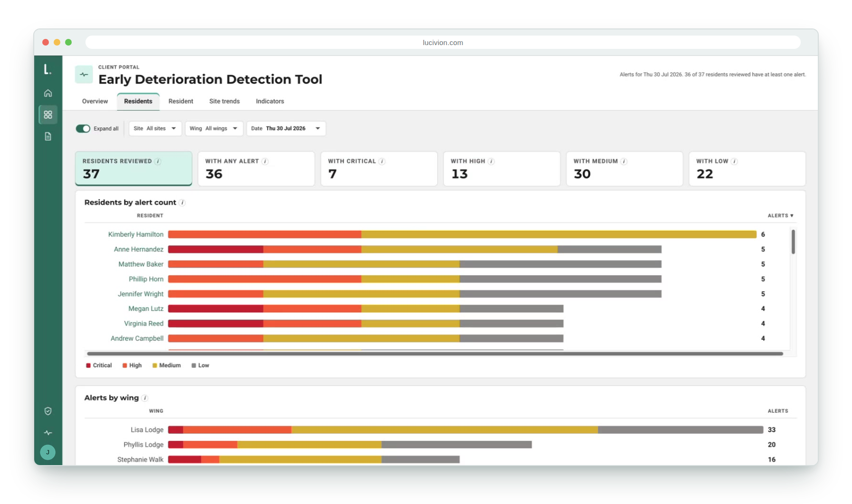
Task: Open the Home icon in sidebar
Action: point(48,93)
